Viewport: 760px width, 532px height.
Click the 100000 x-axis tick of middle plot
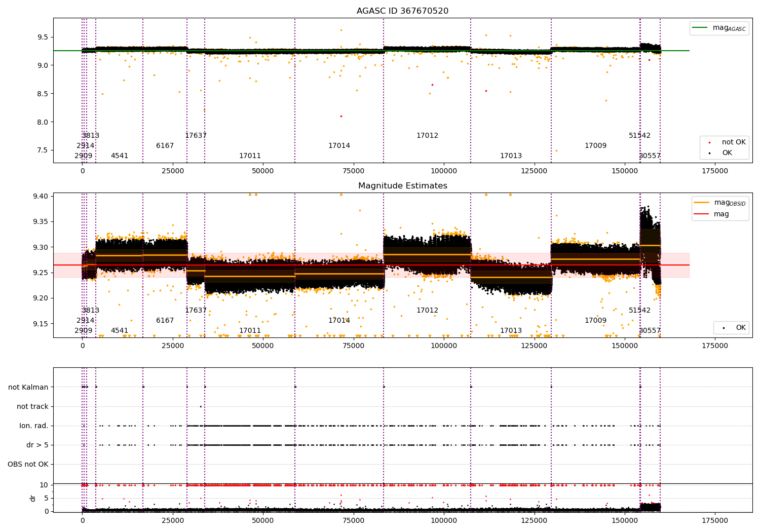(x=444, y=346)
